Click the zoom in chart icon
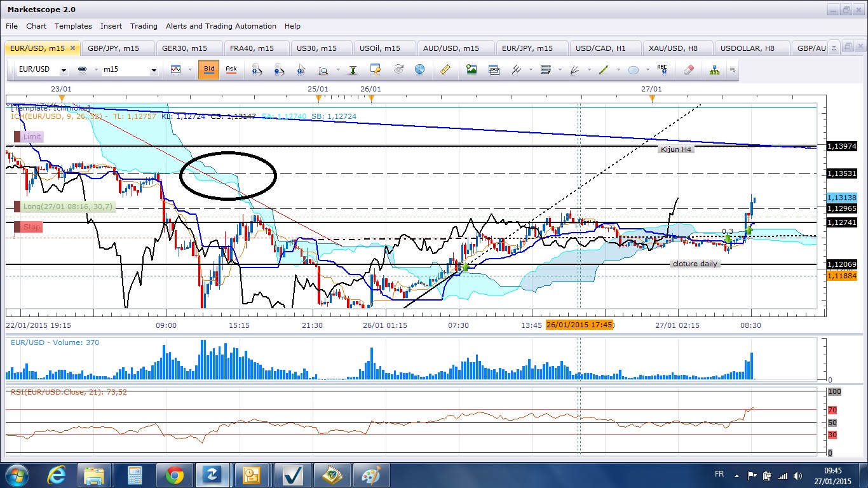 257,70
